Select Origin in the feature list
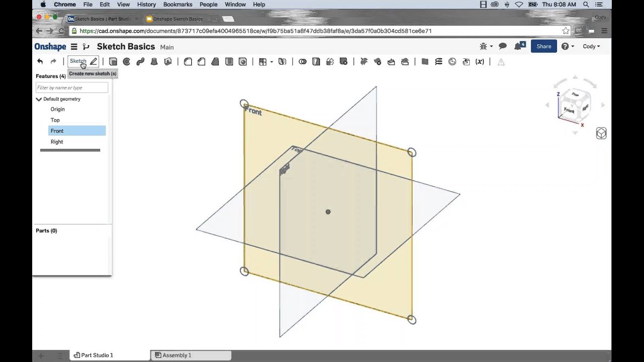 pyautogui.click(x=57, y=109)
